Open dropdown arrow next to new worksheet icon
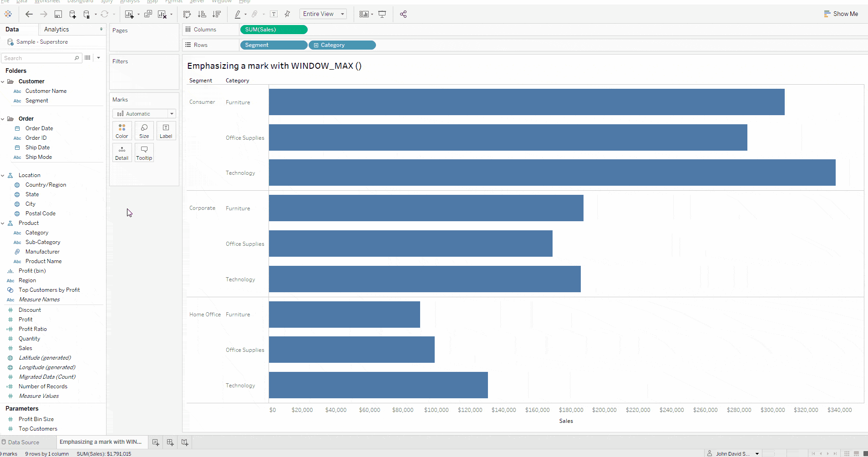The height and width of the screenshot is (457, 868). [x=138, y=15]
